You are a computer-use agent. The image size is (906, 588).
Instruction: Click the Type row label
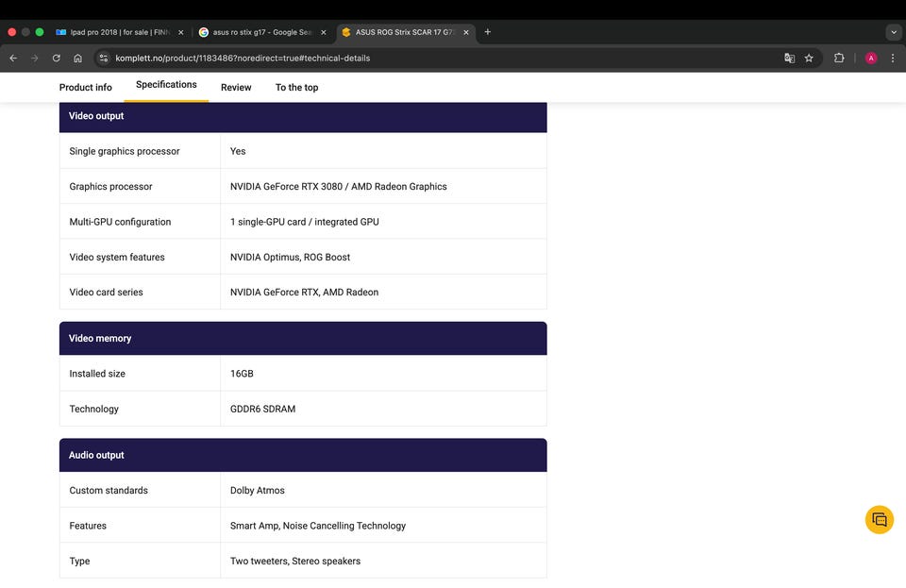[x=79, y=561]
